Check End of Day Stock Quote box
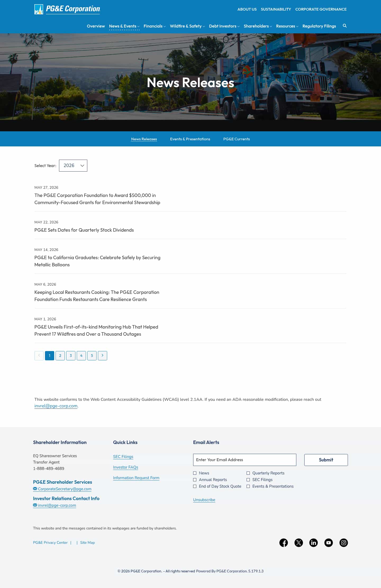Image resolution: width=381 pixels, height=588 pixels. point(195,486)
